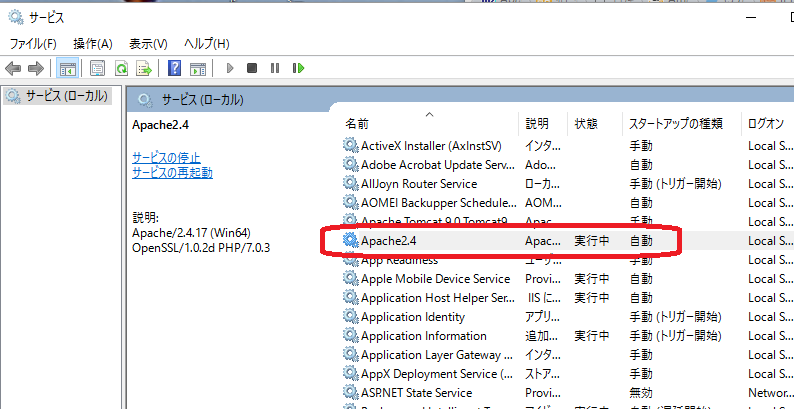The height and width of the screenshot is (414, 798).
Task: Click the Start Service play icon
Action: point(230,68)
